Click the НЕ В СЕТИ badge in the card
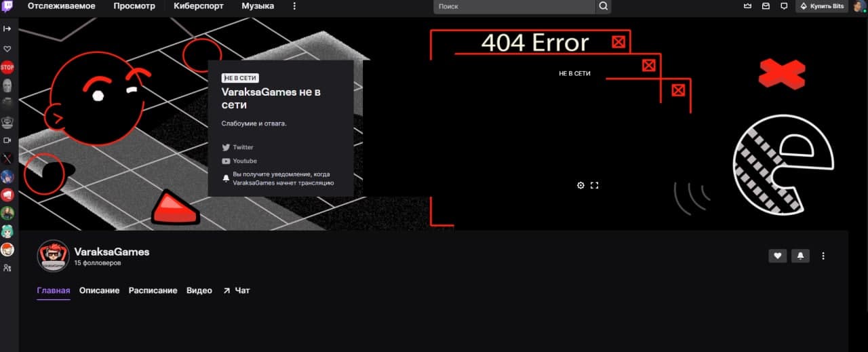Screen dimensions: 868x352 click(240, 78)
